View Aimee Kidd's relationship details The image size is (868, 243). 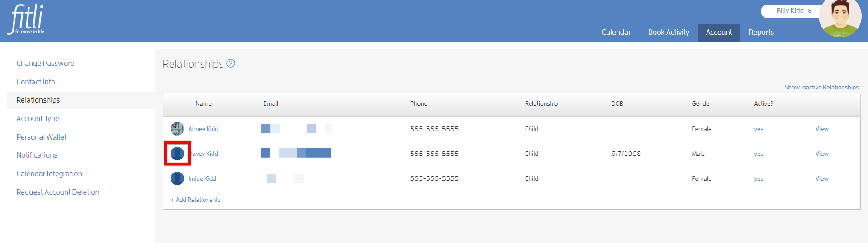click(822, 129)
